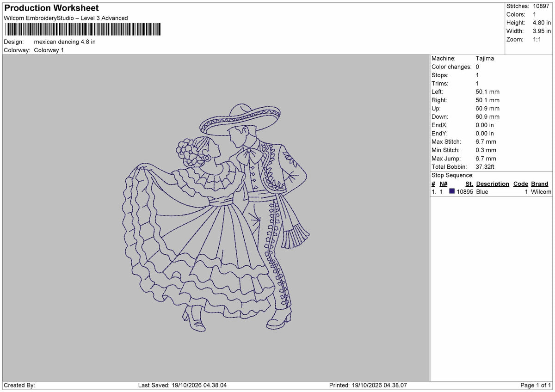555x392 pixels.
Task: Click the Max Stitch value 6.7 mm
Action: point(486,141)
